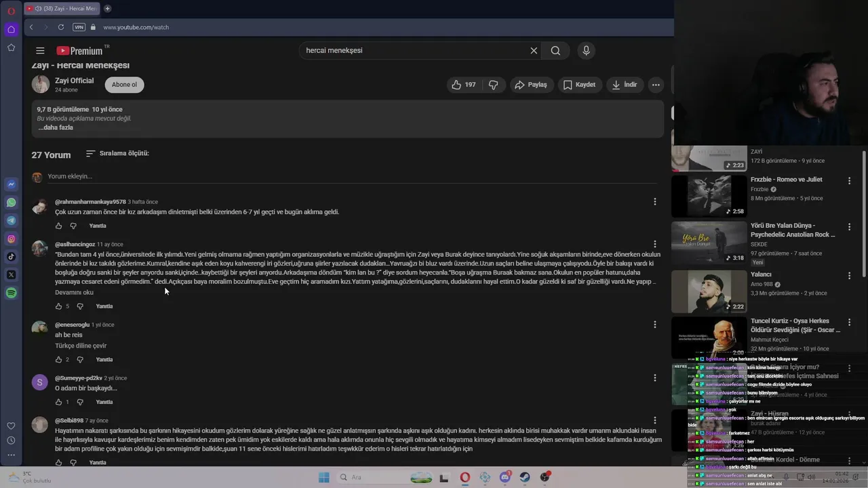Mute the tab using its speaker icon

38,9
